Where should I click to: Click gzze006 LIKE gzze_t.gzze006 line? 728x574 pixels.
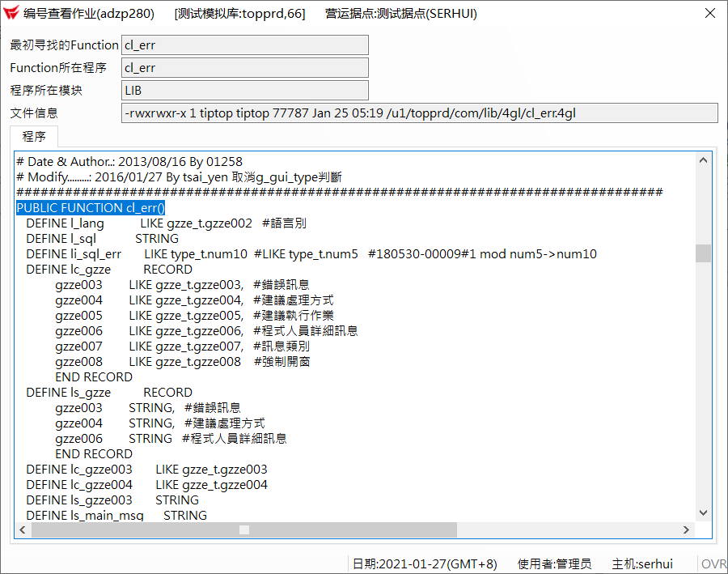(206, 330)
